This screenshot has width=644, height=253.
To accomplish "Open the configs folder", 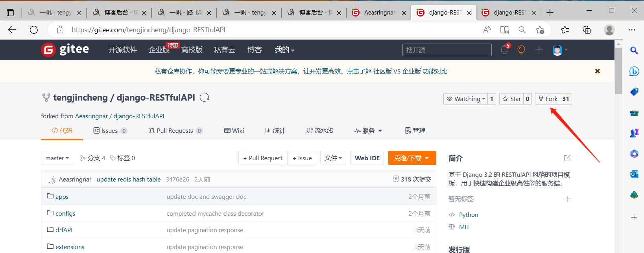I will pos(65,213).
